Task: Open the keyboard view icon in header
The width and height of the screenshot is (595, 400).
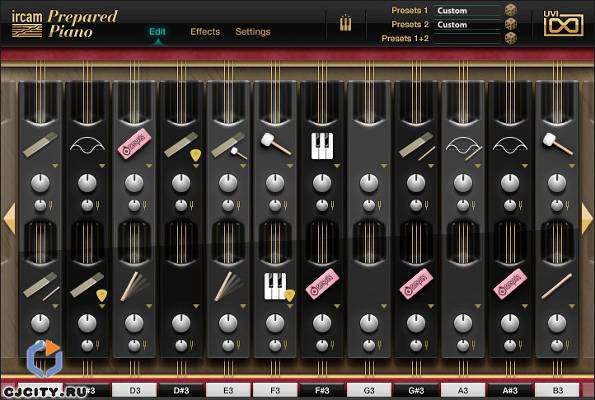Action: (345, 24)
